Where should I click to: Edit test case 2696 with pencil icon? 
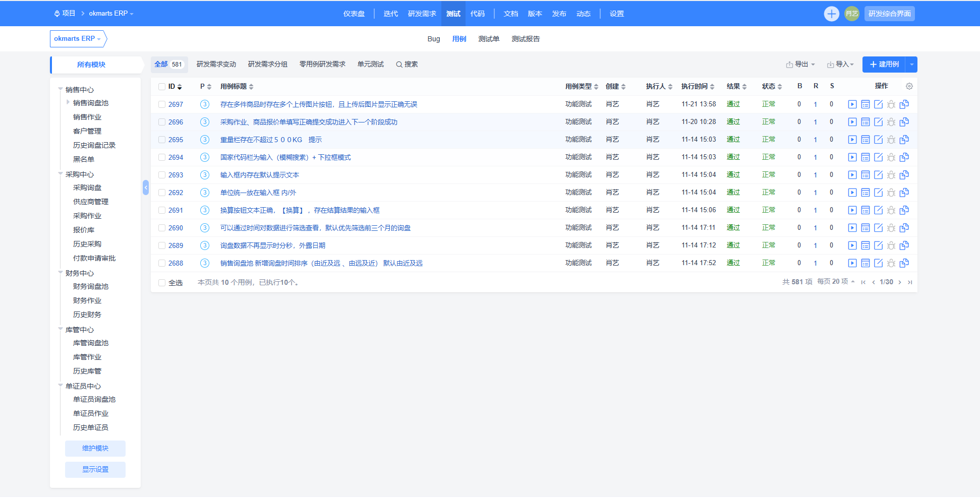coord(878,122)
